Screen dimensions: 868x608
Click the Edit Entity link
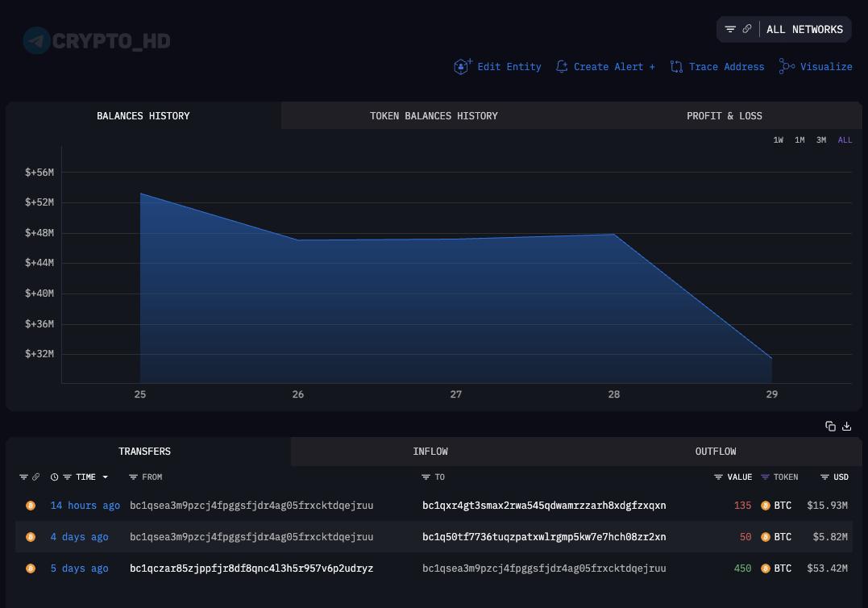509,66
